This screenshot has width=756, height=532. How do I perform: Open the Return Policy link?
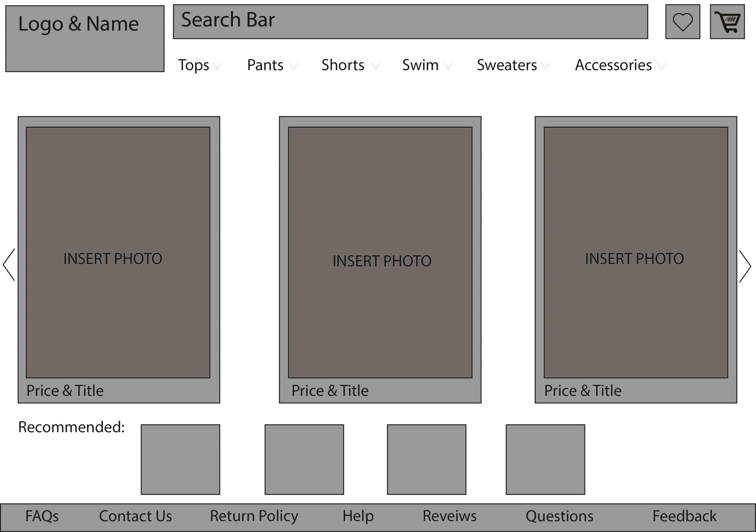[x=254, y=516]
